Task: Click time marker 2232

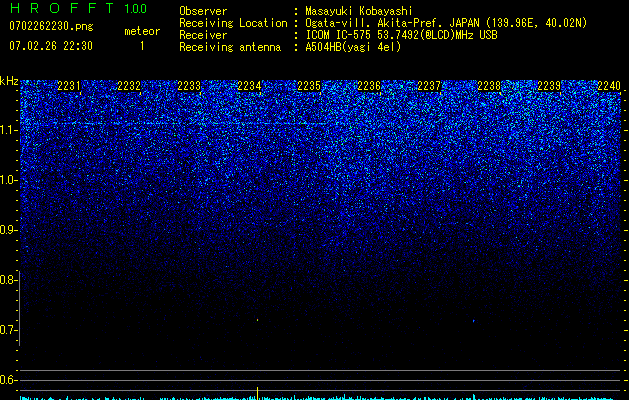Action: point(129,86)
